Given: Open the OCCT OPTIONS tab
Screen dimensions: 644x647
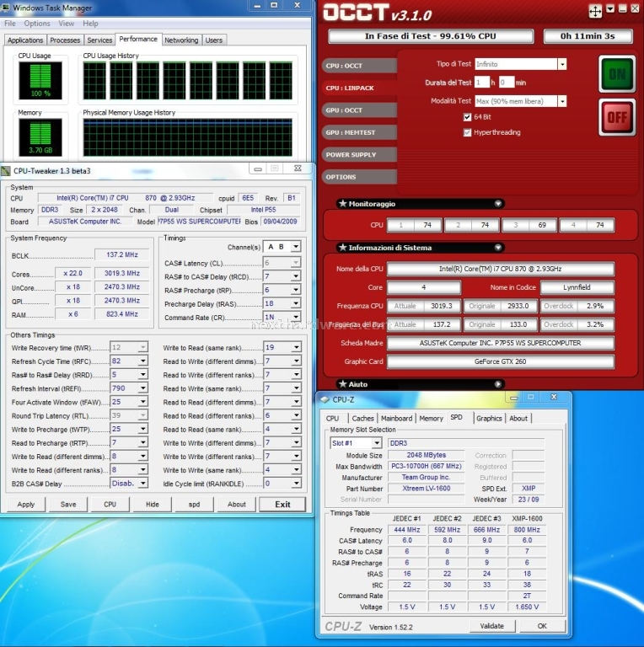Looking at the screenshot, I should pos(359,177).
